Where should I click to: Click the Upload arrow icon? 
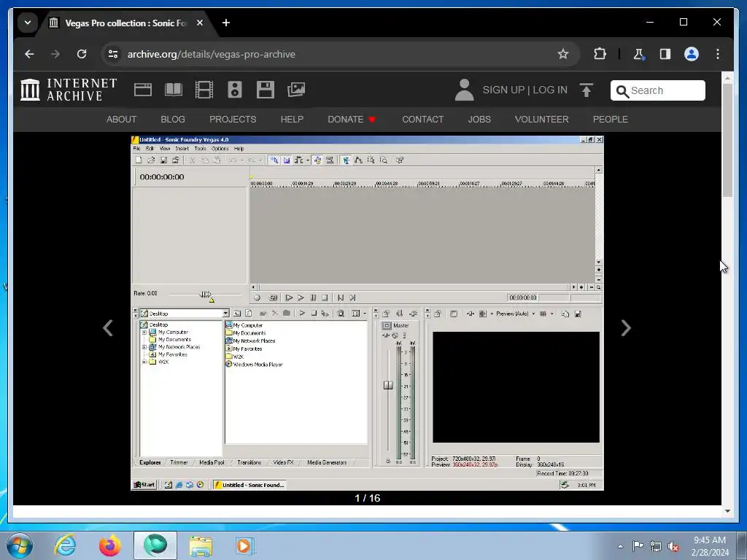point(587,90)
